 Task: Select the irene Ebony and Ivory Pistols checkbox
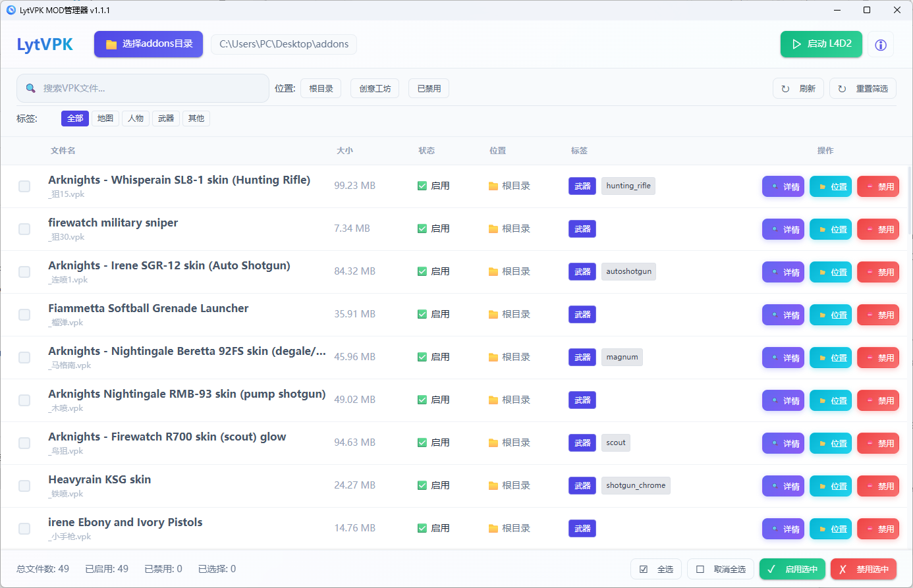point(24,529)
